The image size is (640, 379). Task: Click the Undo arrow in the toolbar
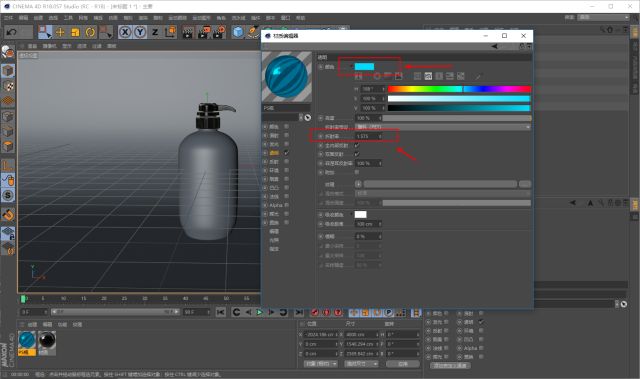pyautogui.click(x=12, y=32)
